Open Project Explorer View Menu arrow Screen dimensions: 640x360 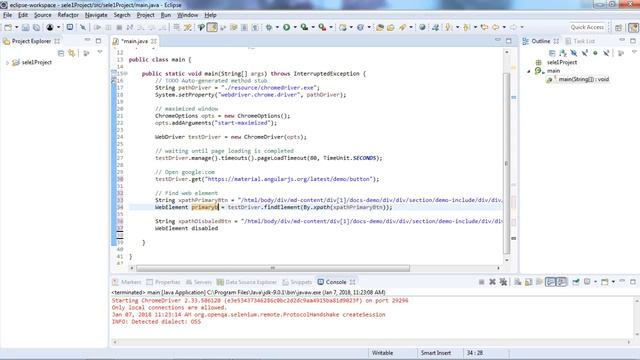[100, 52]
